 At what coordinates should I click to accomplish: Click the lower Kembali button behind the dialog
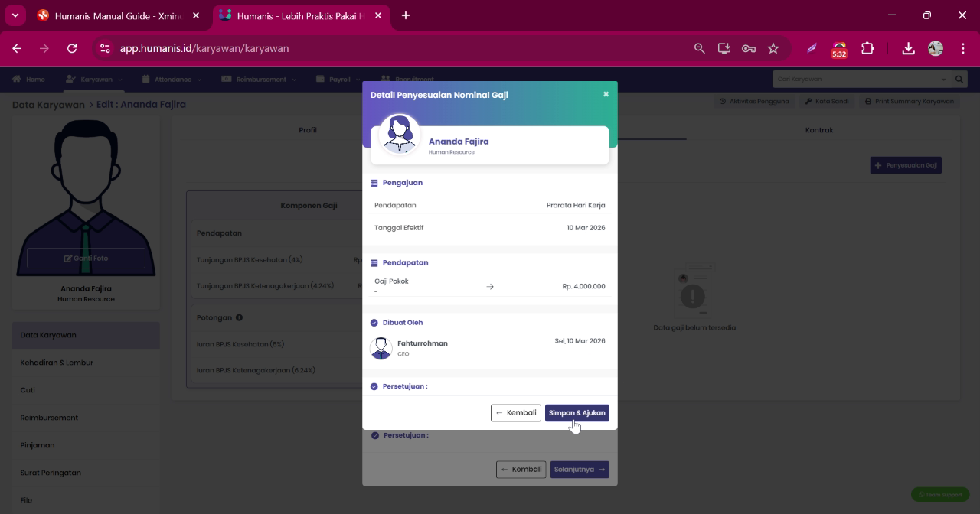pos(521,470)
